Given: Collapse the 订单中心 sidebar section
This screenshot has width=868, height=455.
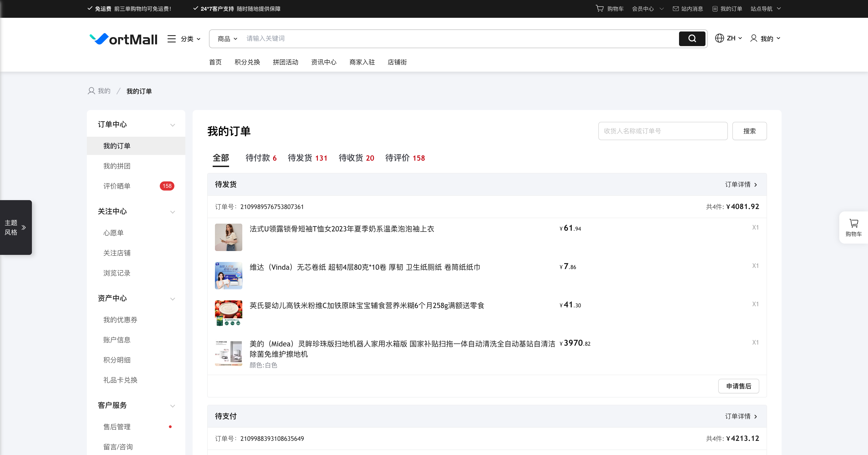Looking at the screenshot, I should 173,125.
